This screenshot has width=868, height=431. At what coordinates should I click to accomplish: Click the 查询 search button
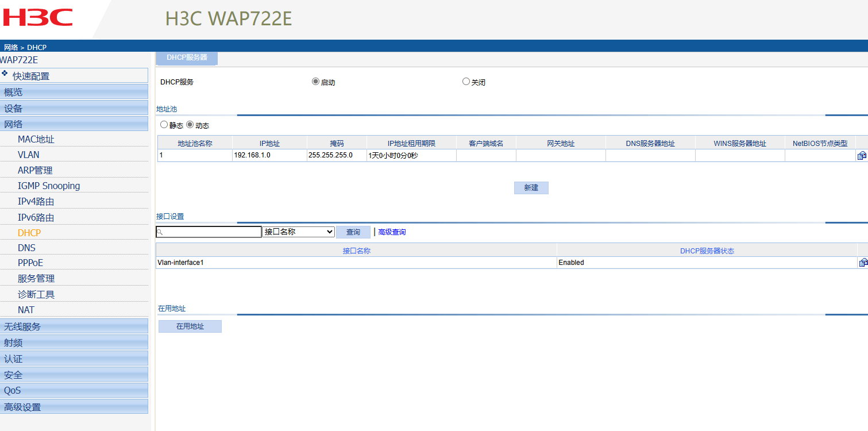coord(353,232)
